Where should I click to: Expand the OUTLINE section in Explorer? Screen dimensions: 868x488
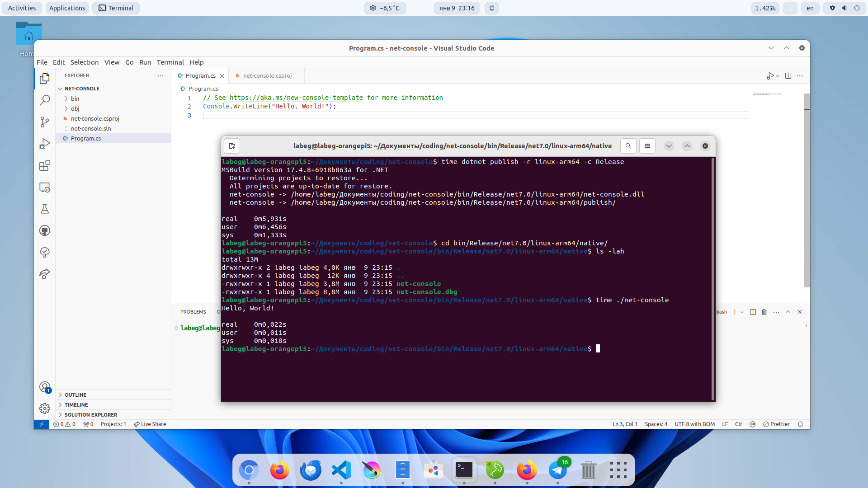(x=75, y=394)
